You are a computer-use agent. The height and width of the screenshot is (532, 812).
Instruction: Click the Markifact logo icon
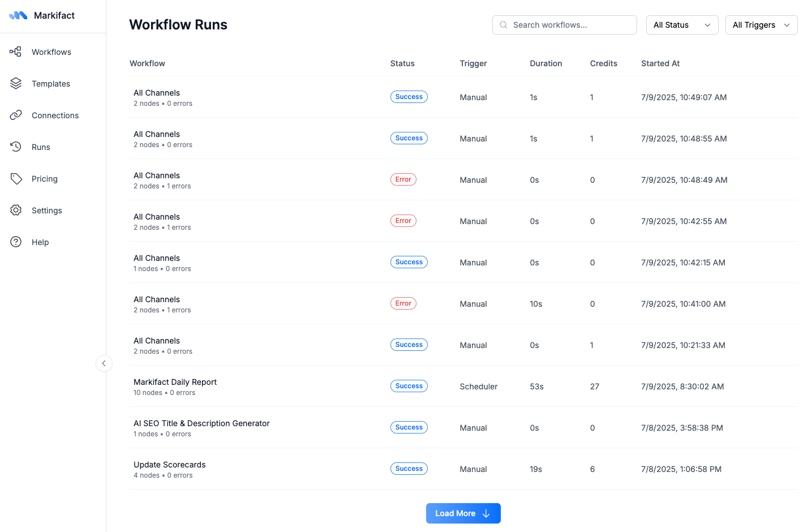click(x=18, y=15)
